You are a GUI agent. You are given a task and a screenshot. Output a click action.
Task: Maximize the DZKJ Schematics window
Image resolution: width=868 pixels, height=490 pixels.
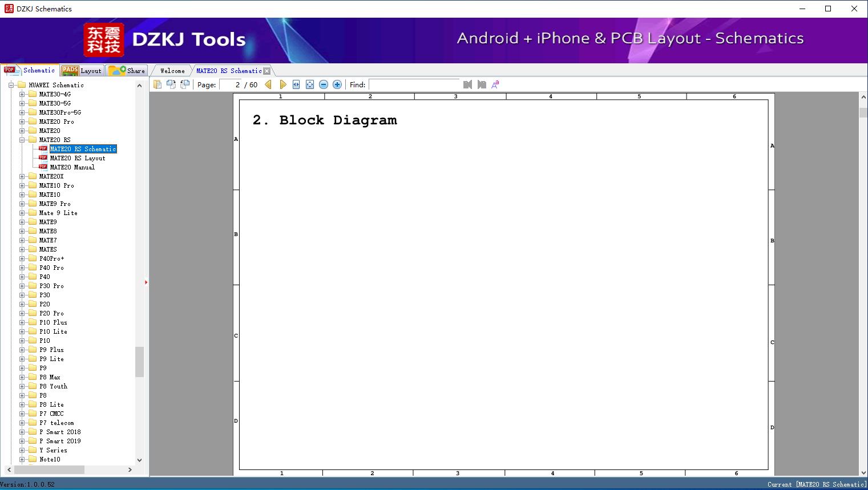pos(828,9)
